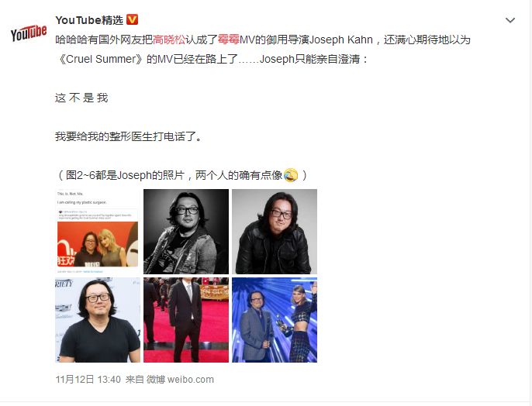This screenshot has width=532, height=406.
Task: Open the 高晓松 mention link
Action: coord(169,40)
